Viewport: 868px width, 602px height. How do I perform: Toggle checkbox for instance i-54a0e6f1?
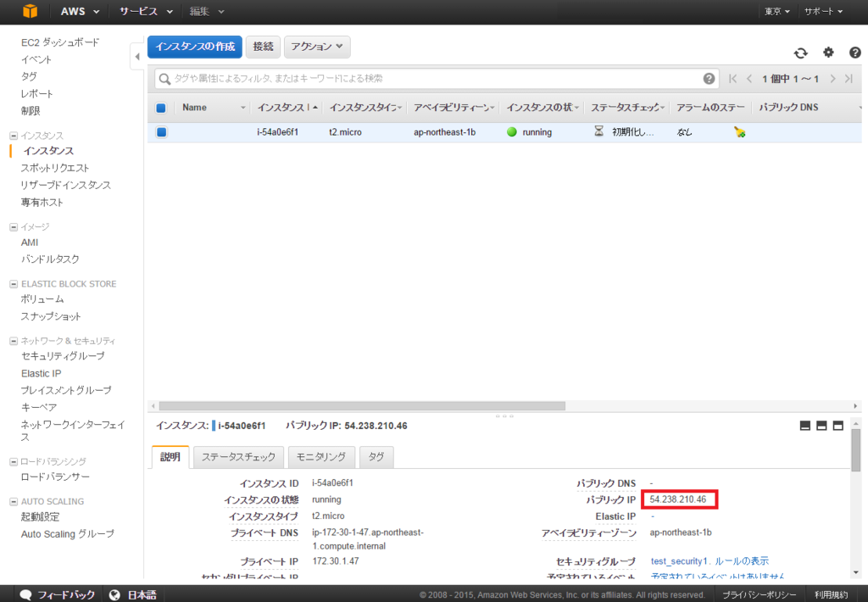161,131
